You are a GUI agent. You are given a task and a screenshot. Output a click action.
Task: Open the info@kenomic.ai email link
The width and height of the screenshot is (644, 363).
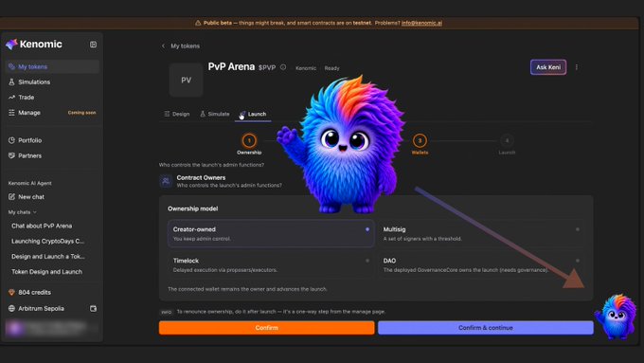click(x=421, y=23)
